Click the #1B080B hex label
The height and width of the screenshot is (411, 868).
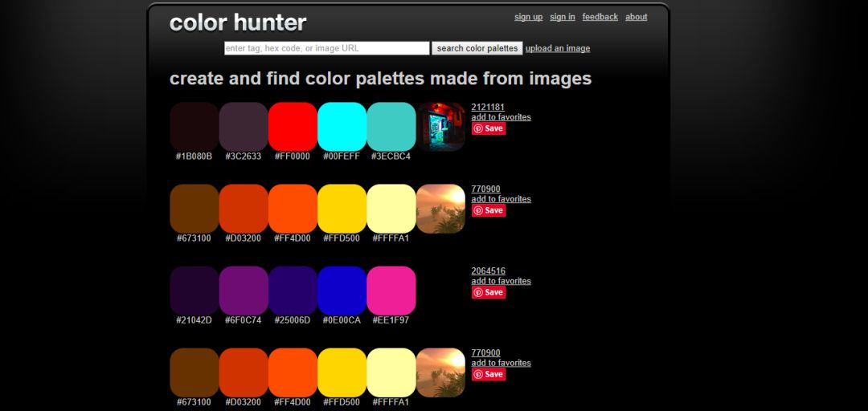pos(194,157)
